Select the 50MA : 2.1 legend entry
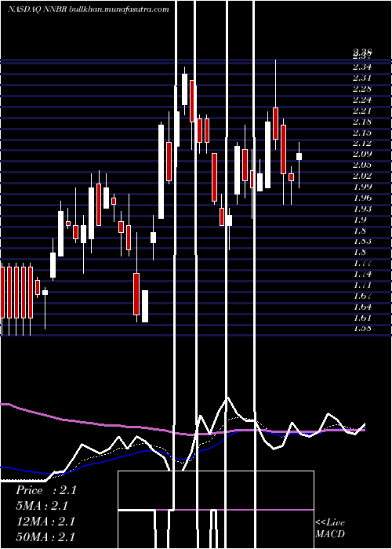 pyautogui.click(x=45, y=536)
